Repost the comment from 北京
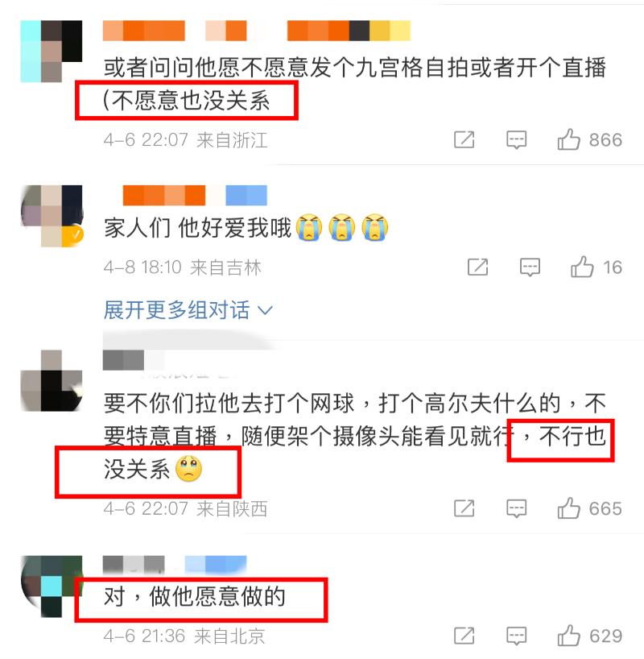The height and width of the screenshot is (659, 644). click(464, 636)
